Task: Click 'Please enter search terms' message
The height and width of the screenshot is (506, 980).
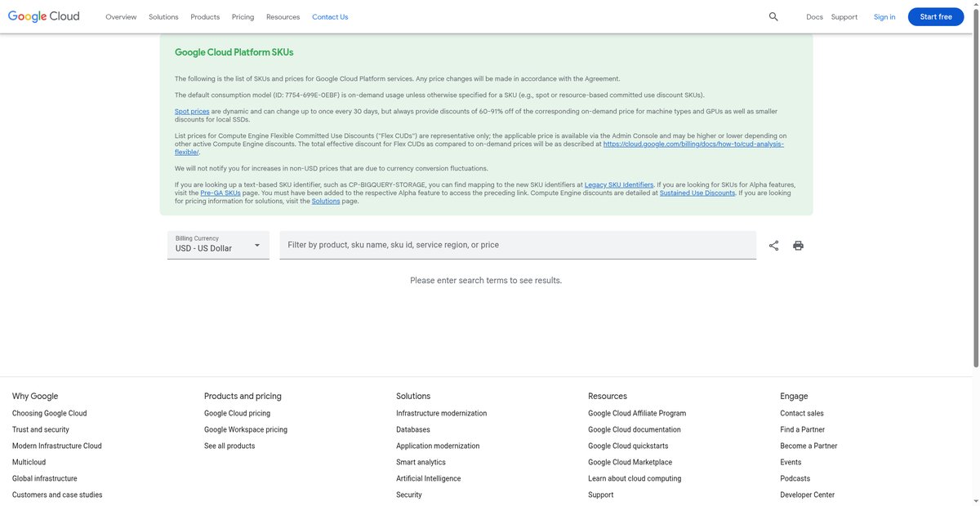Action: [486, 280]
